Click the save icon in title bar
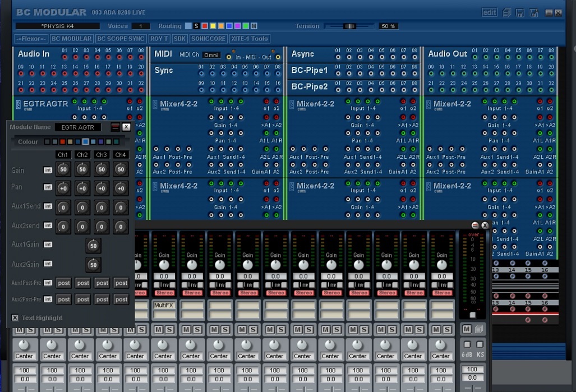Viewport: 576px width, 392px height. (x=520, y=13)
